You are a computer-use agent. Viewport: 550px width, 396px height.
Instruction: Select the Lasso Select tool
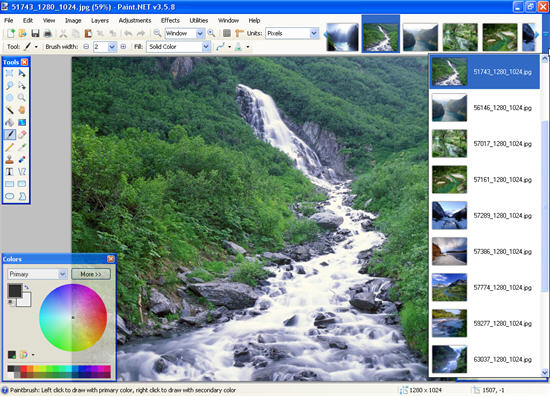[x=9, y=86]
